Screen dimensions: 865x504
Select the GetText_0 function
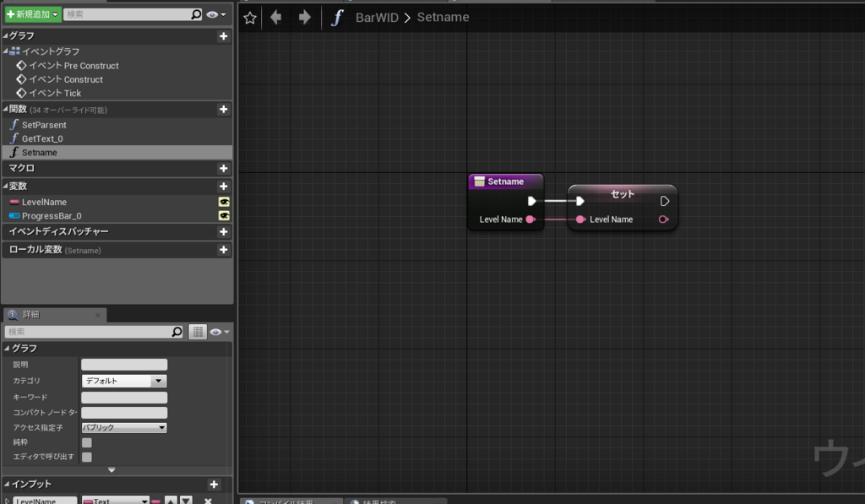coord(42,139)
